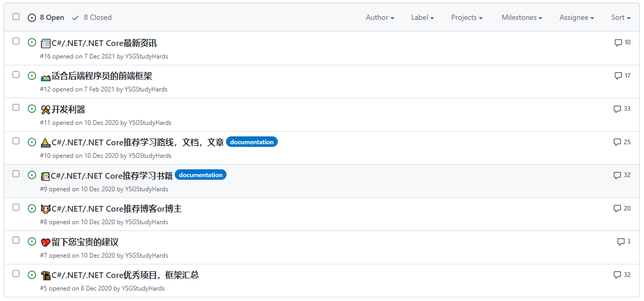Open the Assignee filter
This screenshot has width=644, height=301.
(x=576, y=17)
